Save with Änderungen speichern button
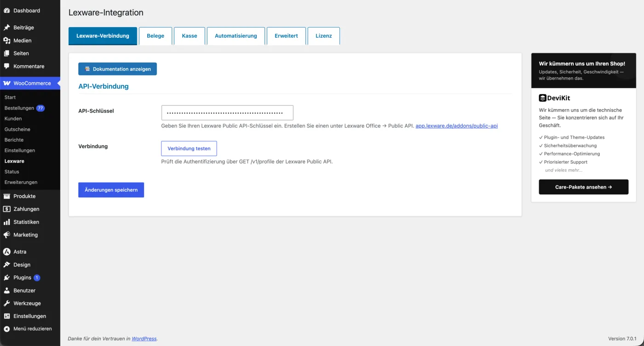The image size is (644, 346). coord(111,190)
